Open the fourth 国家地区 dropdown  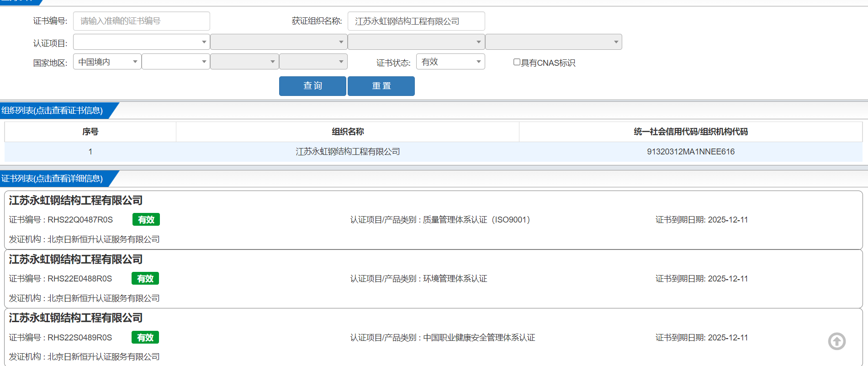coord(313,62)
